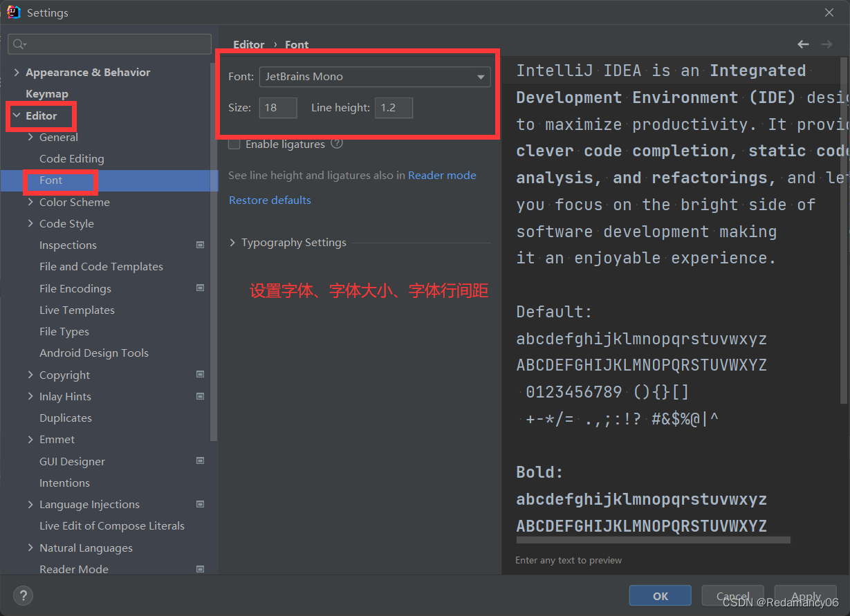Expand the General node
The width and height of the screenshot is (850, 616).
[30, 137]
